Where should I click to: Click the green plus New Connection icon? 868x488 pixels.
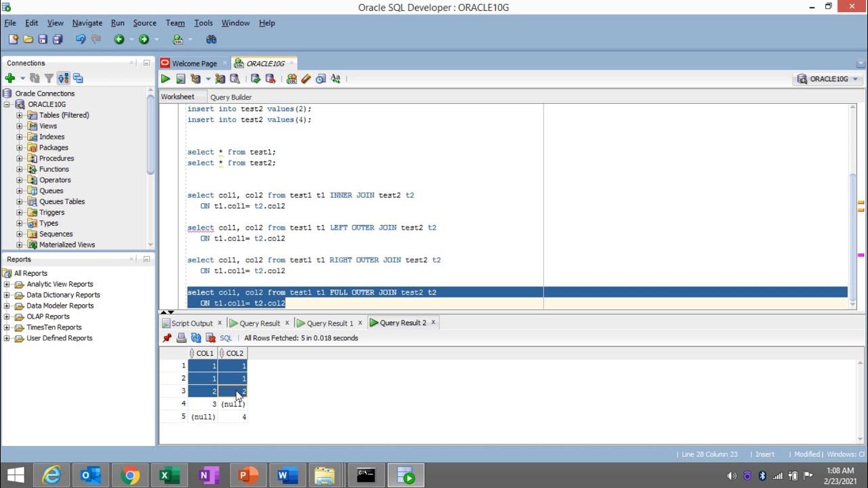click(10, 79)
